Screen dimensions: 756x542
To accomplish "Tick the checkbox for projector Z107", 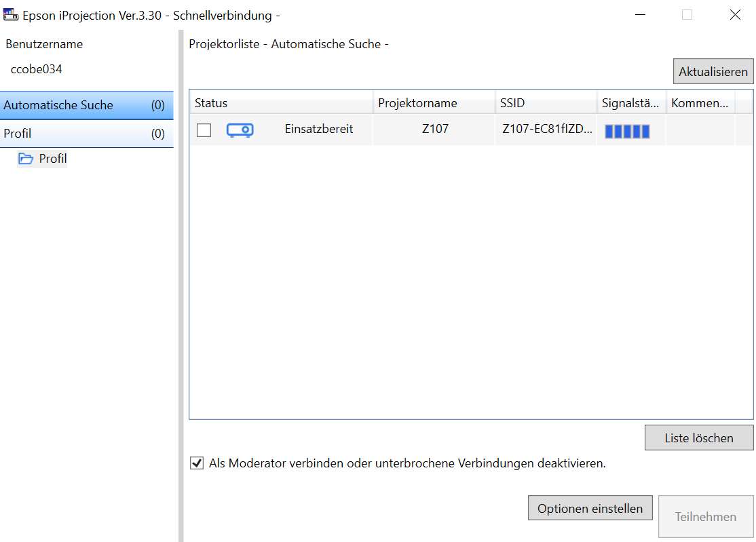I will [204, 130].
